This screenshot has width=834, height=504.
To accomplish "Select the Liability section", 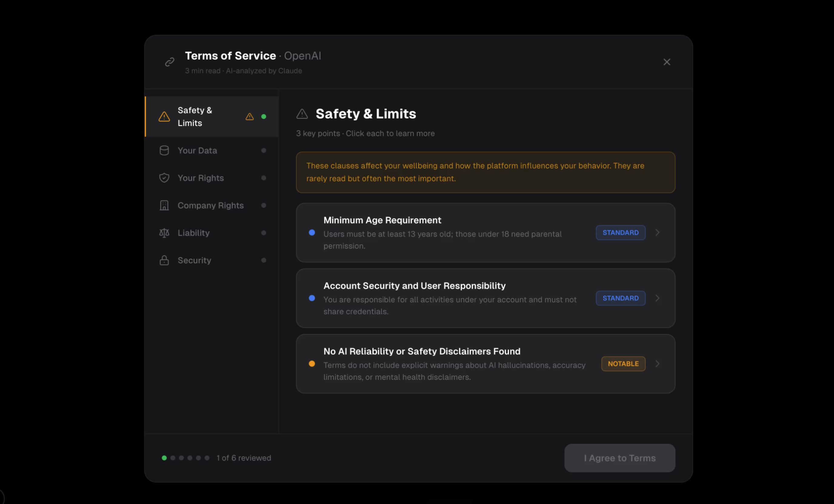I will click(212, 233).
